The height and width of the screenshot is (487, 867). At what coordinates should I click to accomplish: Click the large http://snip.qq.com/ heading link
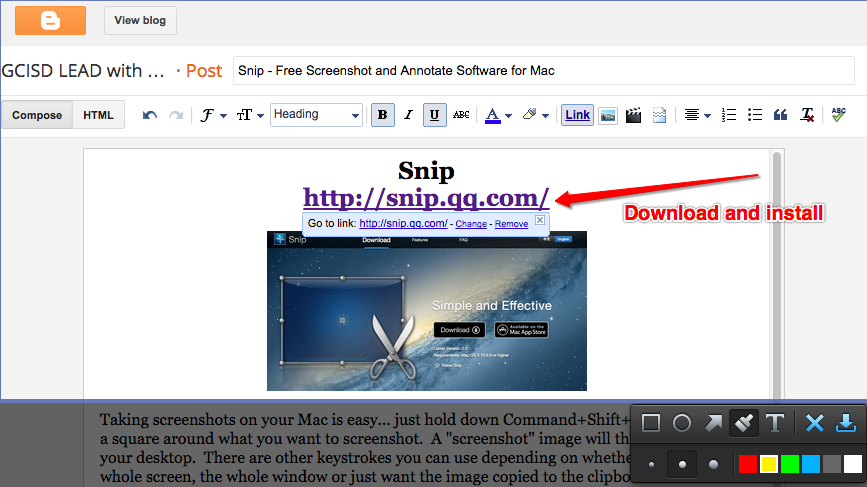(x=426, y=198)
